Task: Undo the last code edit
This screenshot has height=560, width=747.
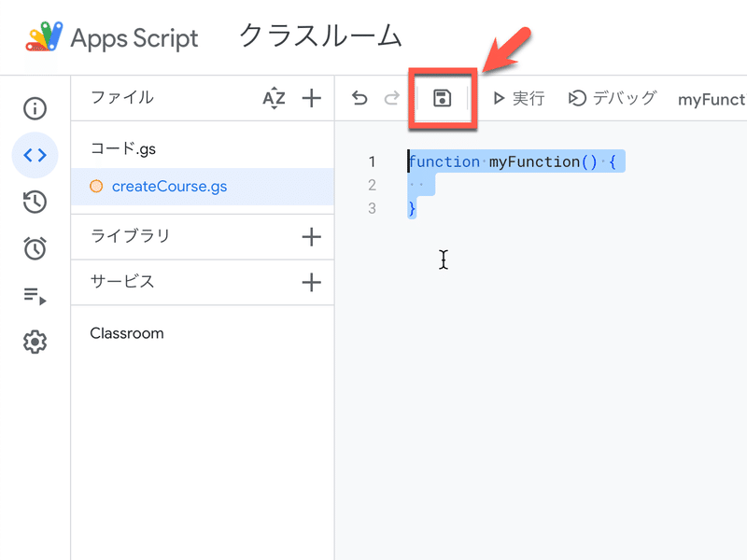Action: (359, 97)
